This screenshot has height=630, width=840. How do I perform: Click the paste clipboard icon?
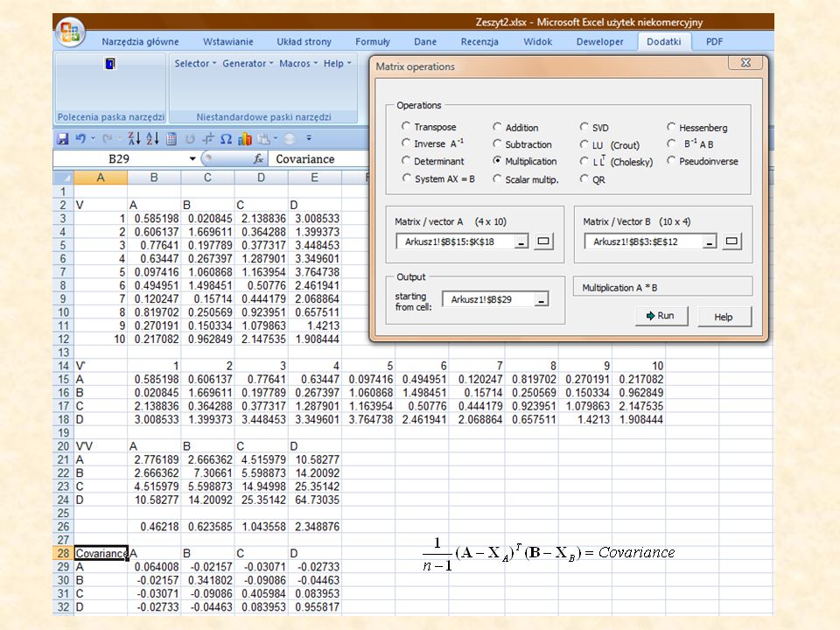(263, 139)
